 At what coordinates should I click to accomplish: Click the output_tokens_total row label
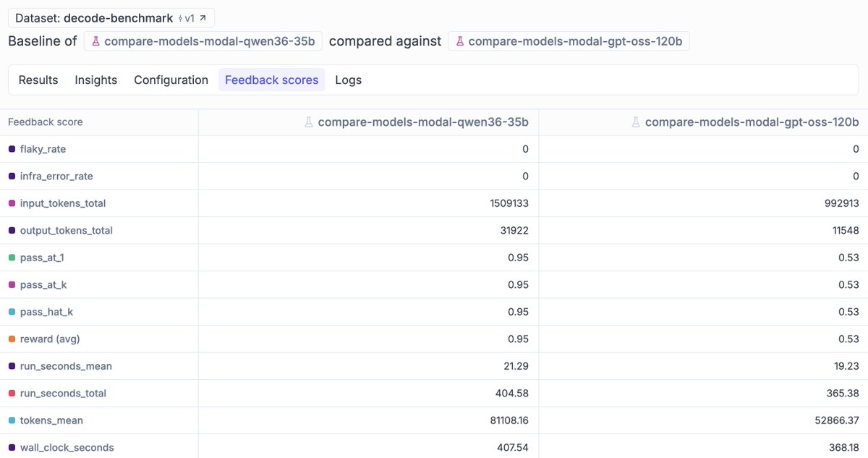click(67, 231)
